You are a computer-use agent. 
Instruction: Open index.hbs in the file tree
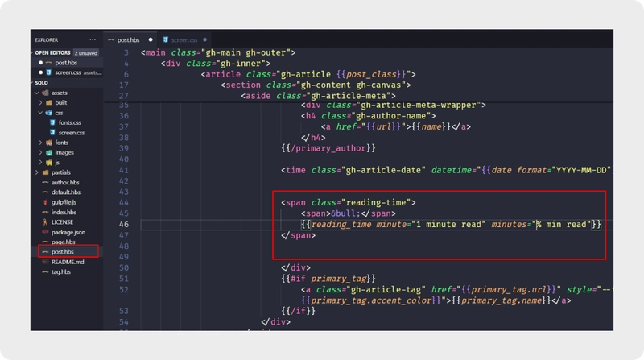[x=64, y=213]
